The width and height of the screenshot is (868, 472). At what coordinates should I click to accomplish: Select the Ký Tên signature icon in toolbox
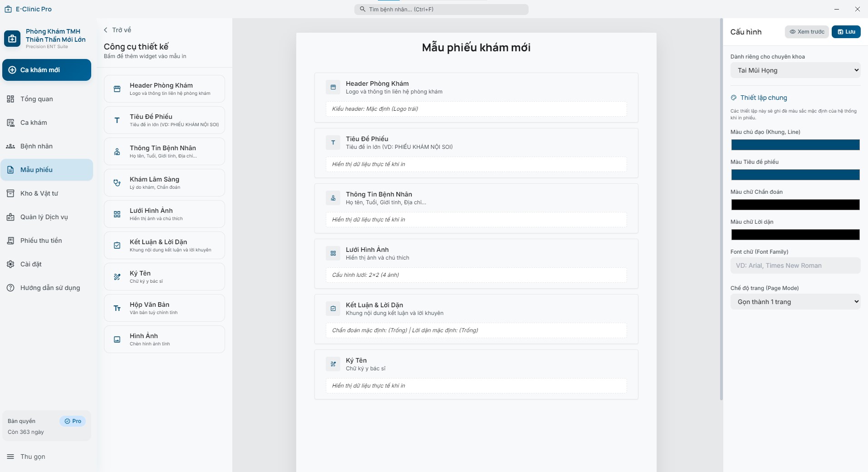click(x=117, y=277)
